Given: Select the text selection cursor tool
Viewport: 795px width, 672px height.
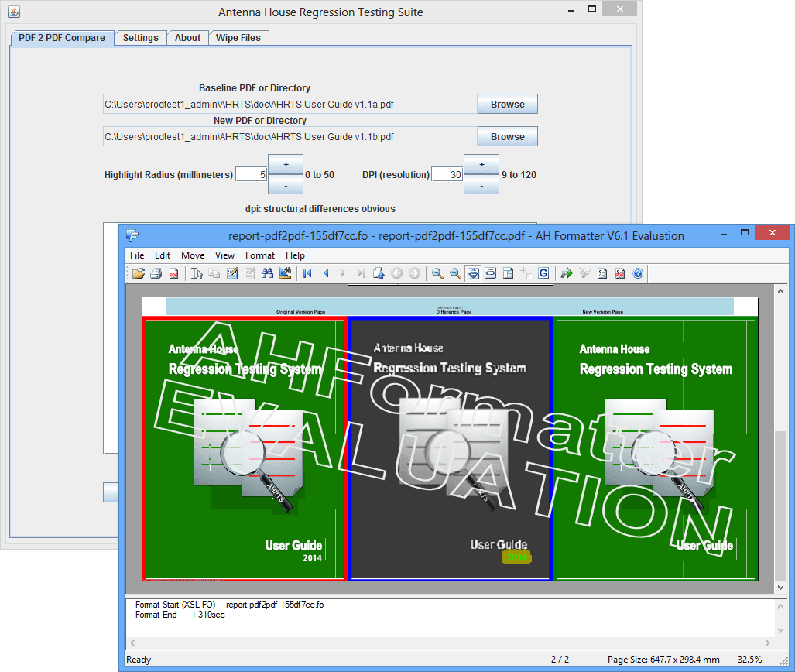Looking at the screenshot, I should (x=197, y=273).
